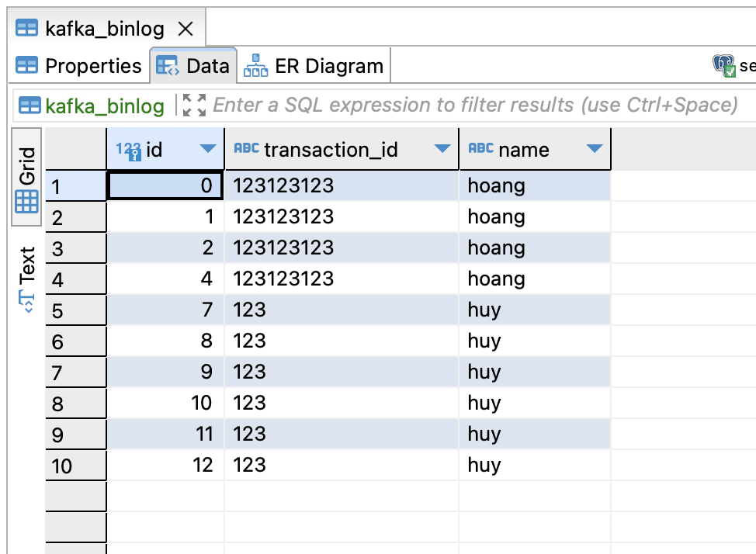Click name cell hoang in row 4
Viewport: 756px width, 554px height.
(x=536, y=279)
